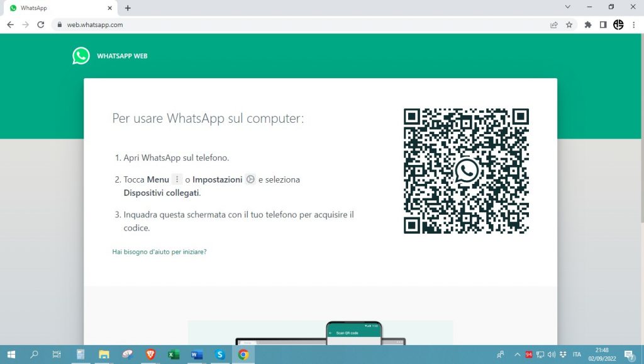This screenshot has width=644, height=364.
Task: Click the 'Hai bisogno d'aiuto per iniziare?' link
Action: [159, 251]
